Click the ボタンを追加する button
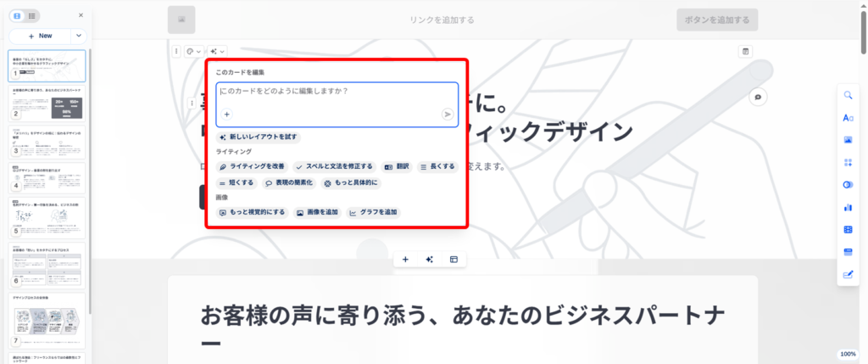Image resolution: width=868 pixels, height=364 pixels. 716,20
